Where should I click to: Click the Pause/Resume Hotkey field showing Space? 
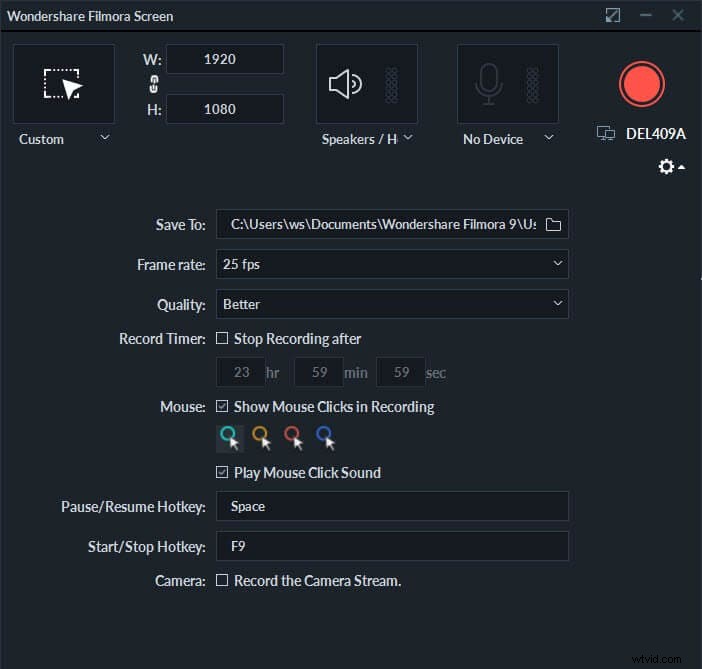pyautogui.click(x=392, y=506)
